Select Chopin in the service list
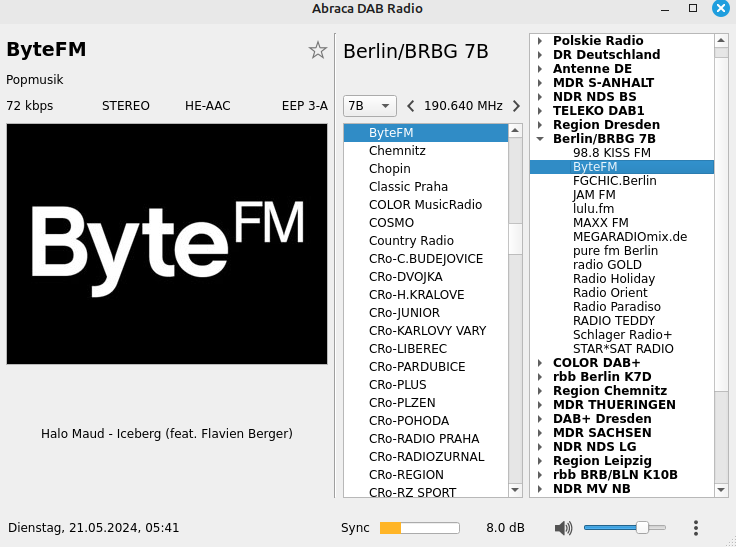Image resolution: width=736 pixels, height=547 pixels. pos(389,169)
